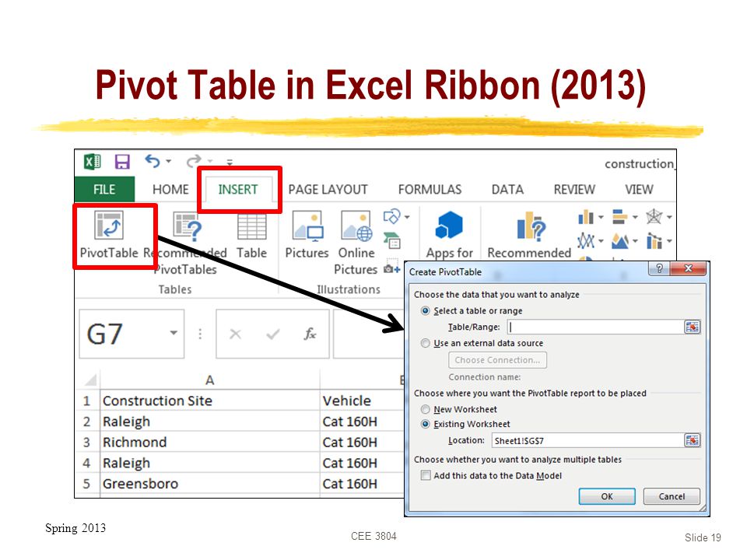Switch to the DATA tab
Image resolution: width=747 pixels, height=560 pixels.
(507, 190)
